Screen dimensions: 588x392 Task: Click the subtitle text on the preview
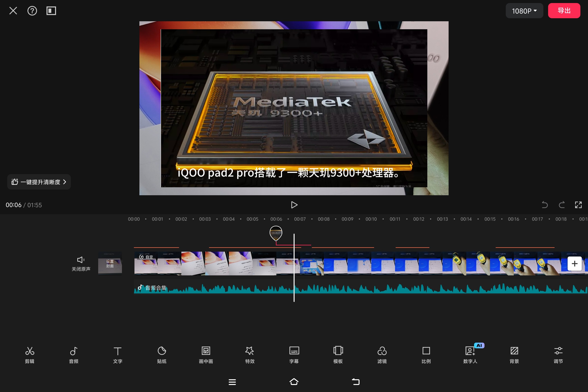point(288,173)
